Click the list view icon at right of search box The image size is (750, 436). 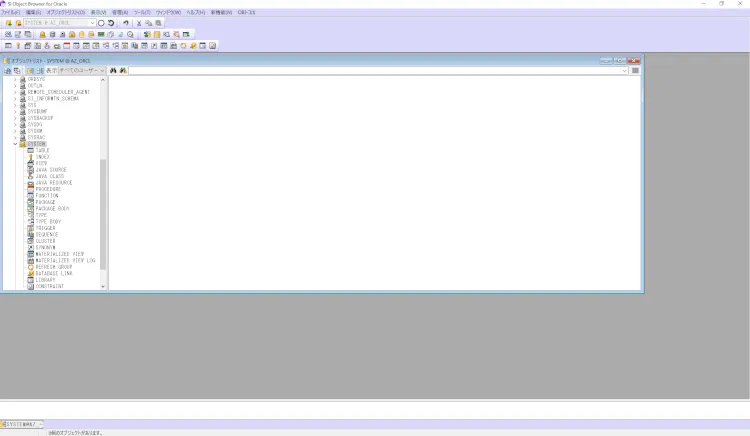tap(635, 70)
